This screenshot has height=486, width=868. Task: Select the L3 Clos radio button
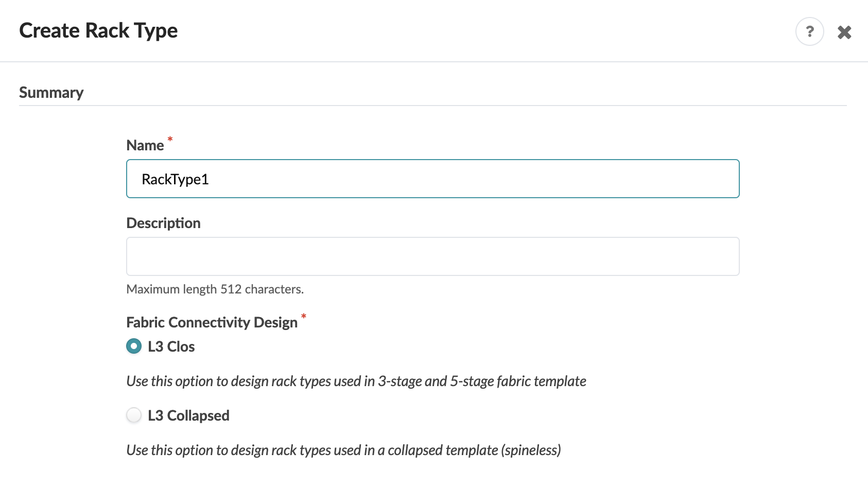point(134,346)
